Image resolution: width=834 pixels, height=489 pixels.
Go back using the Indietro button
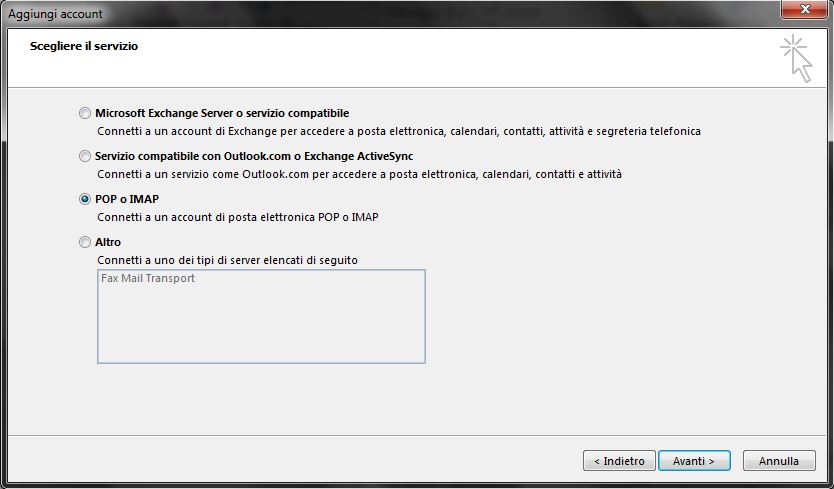tap(619, 461)
